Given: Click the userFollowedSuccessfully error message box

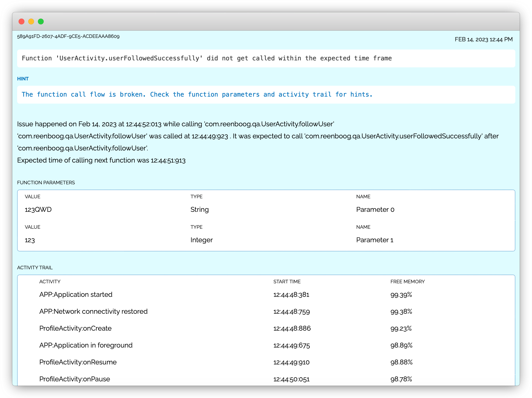Looking at the screenshot, I should coord(207,58).
